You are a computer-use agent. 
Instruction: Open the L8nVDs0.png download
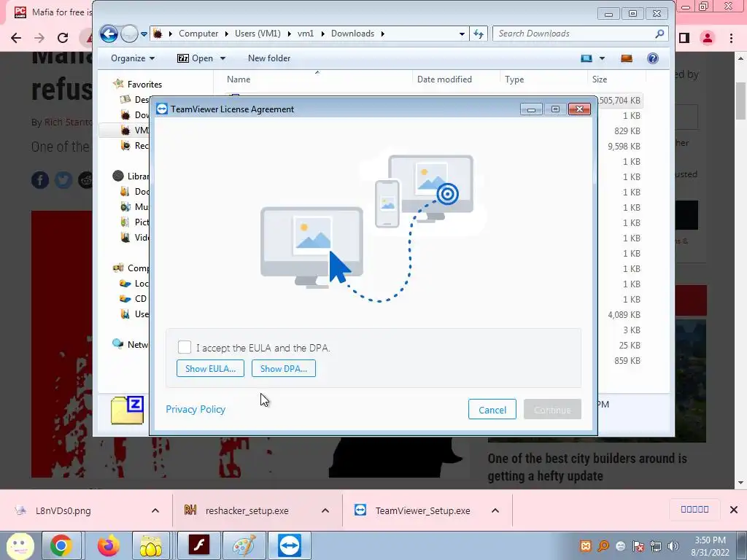(x=62, y=510)
